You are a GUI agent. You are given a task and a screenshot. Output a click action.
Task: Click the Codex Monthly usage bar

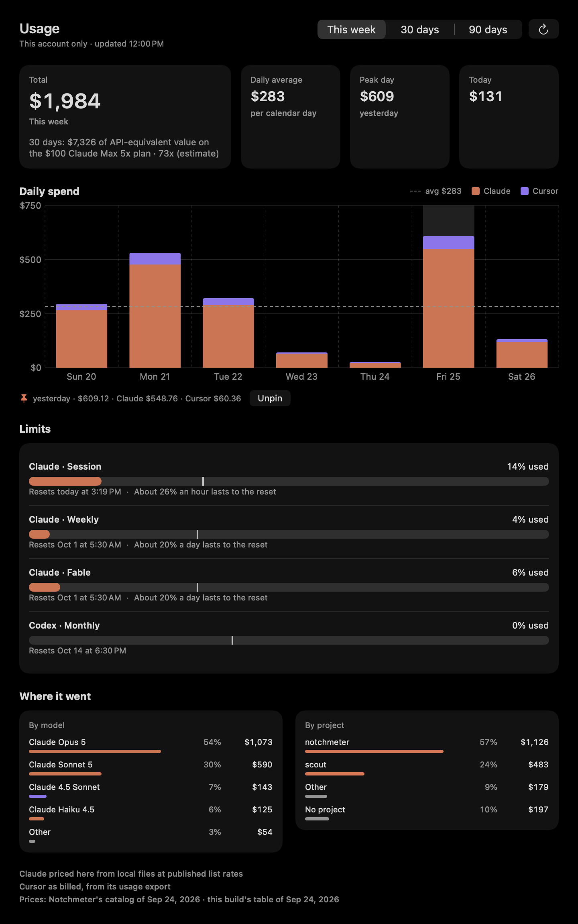(x=289, y=640)
